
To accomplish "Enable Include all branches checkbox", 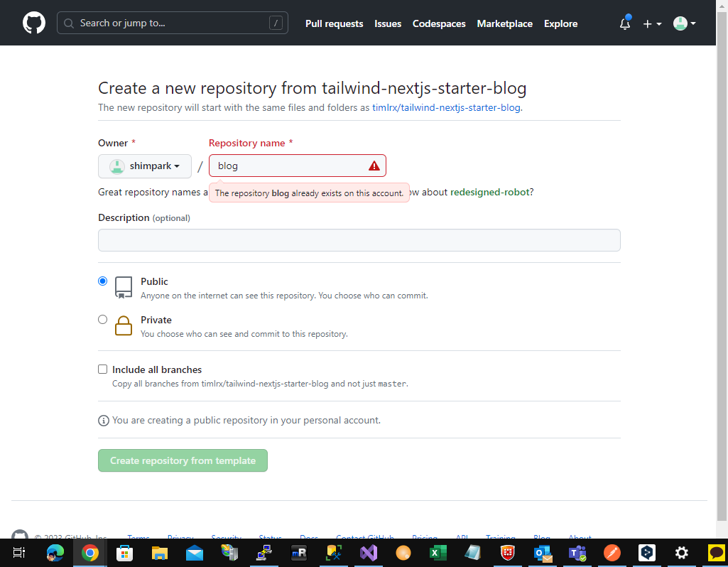I will coord(102,369).
